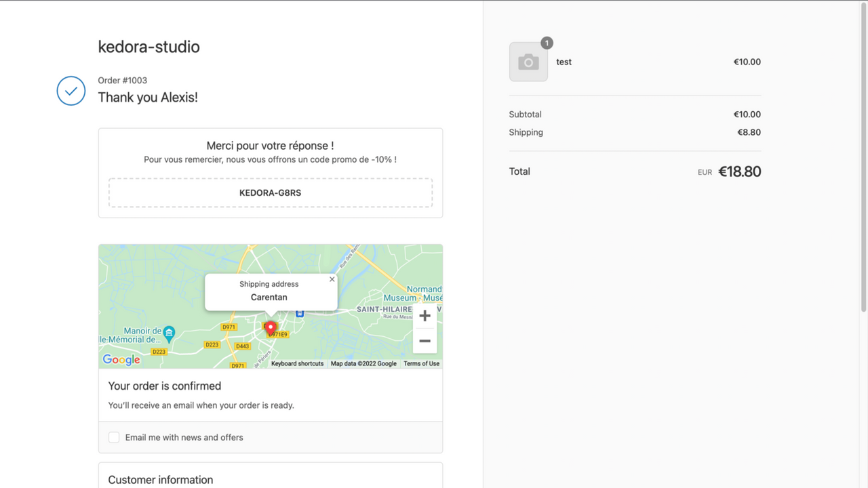This screenshot has width=868, height=488.
Task: Zoom out on the map
Action: pos(425,341)
